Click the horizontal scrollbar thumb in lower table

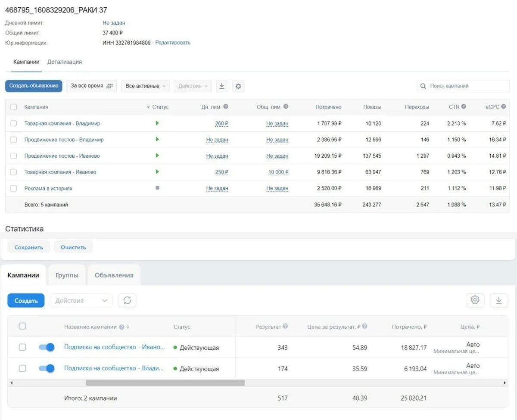point(165,383)
